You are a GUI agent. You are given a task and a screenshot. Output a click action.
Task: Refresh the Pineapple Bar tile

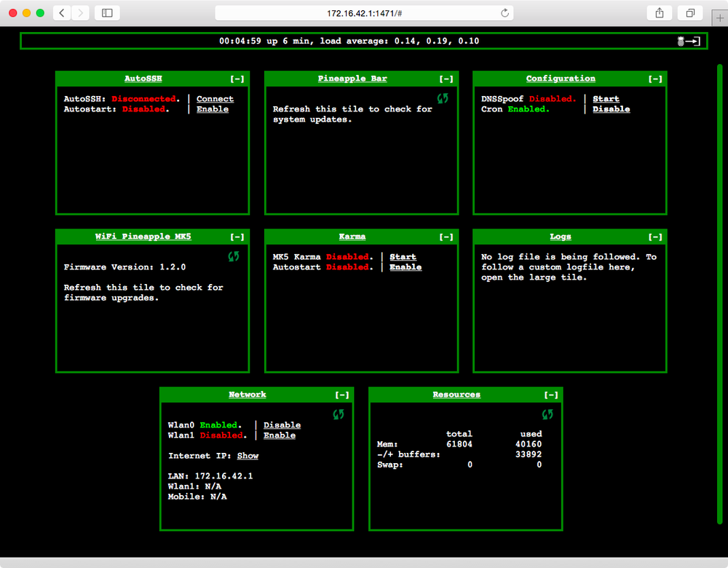443,98
